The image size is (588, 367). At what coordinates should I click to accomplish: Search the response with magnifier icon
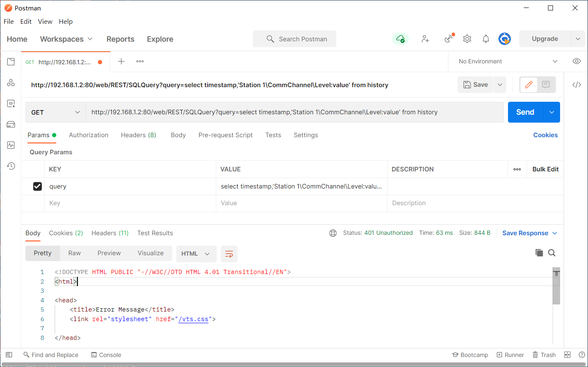(x=552, y=253)
